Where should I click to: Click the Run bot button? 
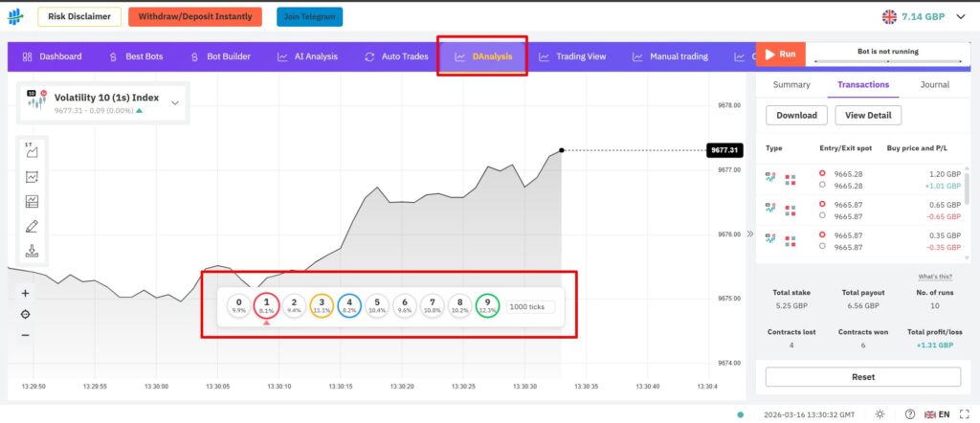(x=781, y=55)
